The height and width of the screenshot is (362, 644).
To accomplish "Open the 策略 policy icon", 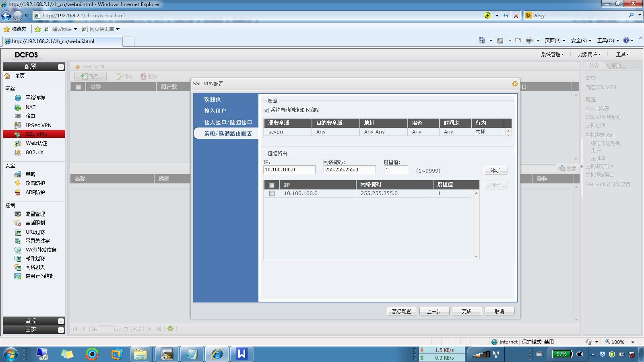I will click(18, 174).
